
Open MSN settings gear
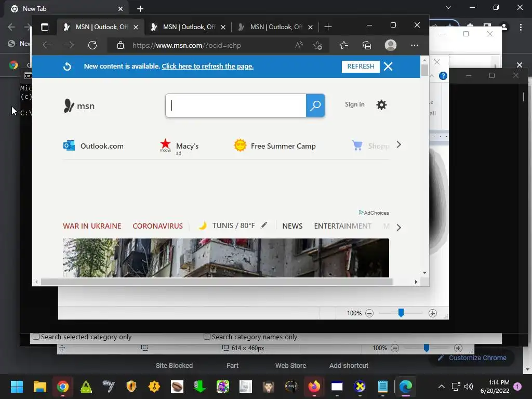[381, 105]
